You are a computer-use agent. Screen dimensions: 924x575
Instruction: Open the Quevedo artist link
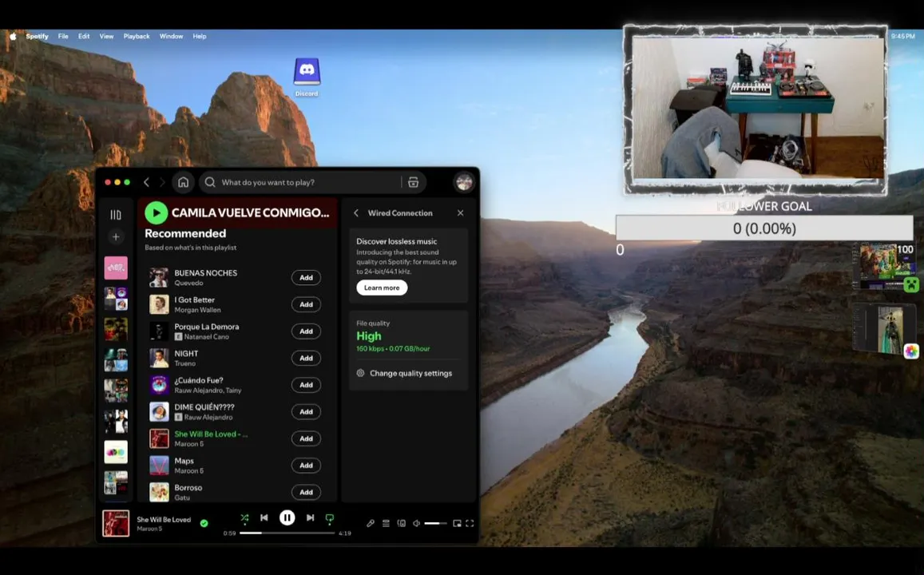pos(188,283)
